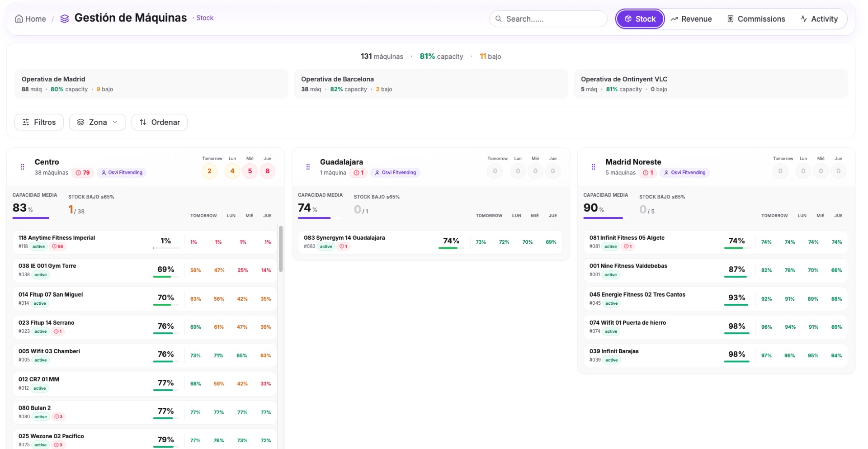Screen dimensions: 868x449
Task: Click the red alert badge showing 79
Action: click(83, 173)
